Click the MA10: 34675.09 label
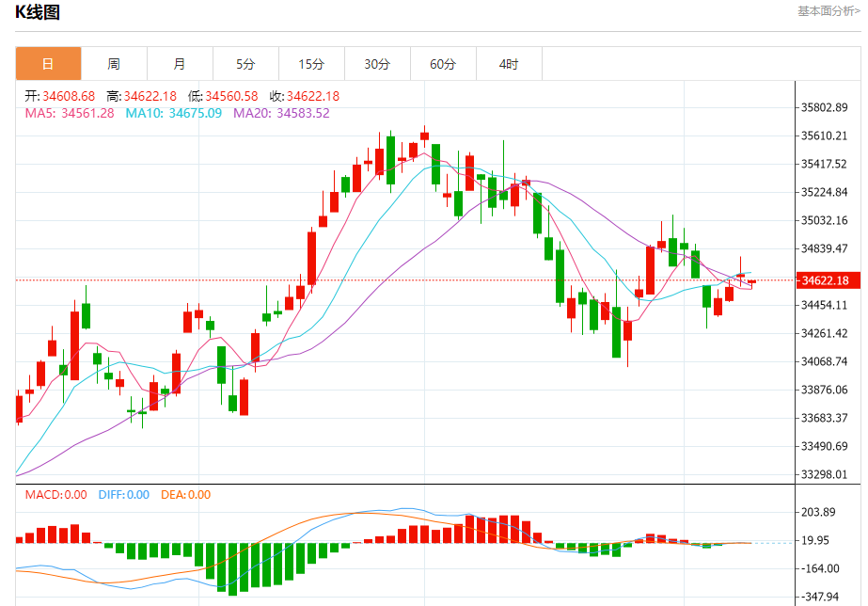Screen dimensions: 868x606 point(174,113)
